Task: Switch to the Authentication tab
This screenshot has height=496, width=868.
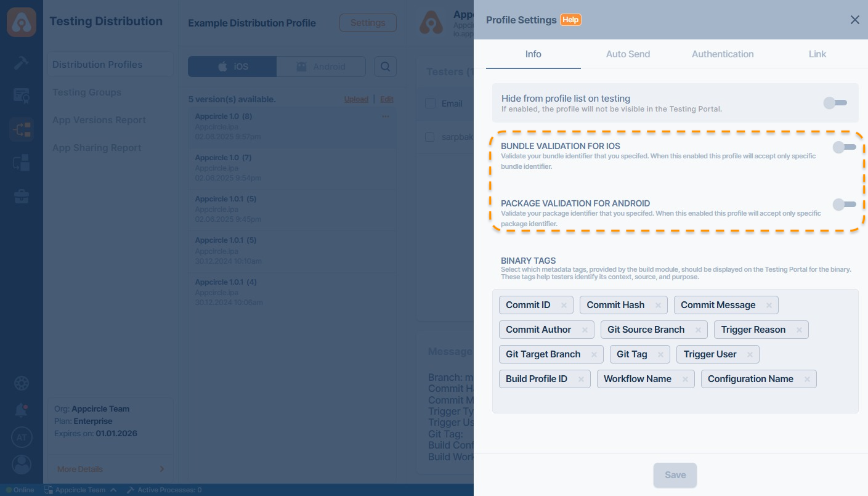Action: pos(723,54)
